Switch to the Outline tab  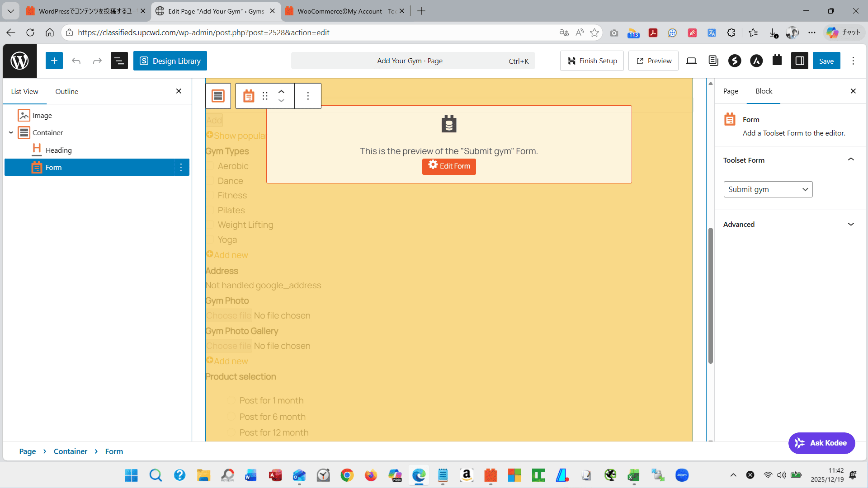point(66,92)
